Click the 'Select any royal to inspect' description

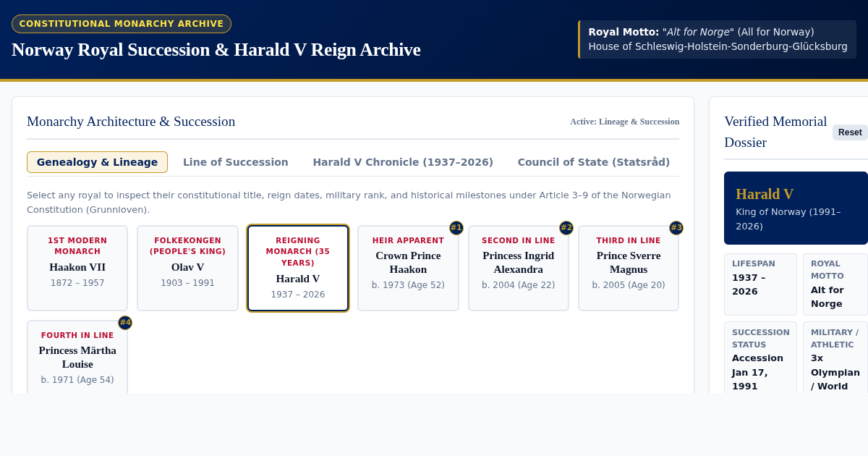click(x=349, y=202)
